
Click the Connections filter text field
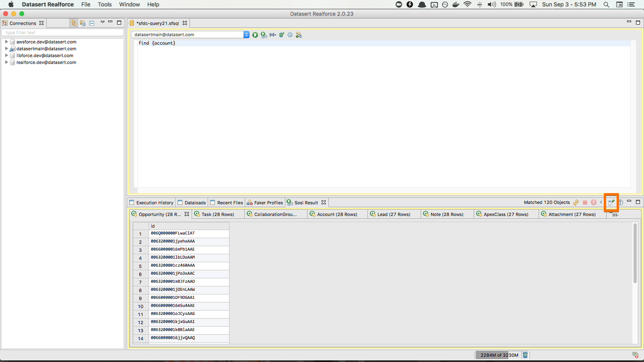pyautogui.click(x=62, y=33)
